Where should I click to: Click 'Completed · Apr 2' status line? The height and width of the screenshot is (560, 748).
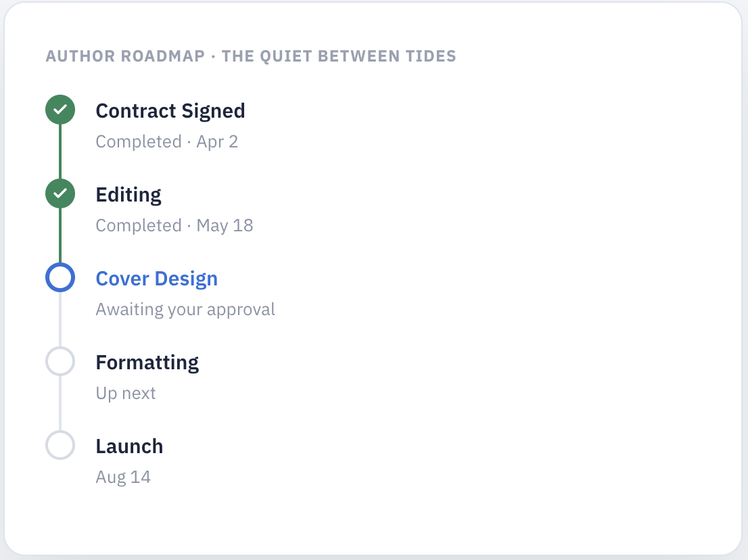point(166,141)
